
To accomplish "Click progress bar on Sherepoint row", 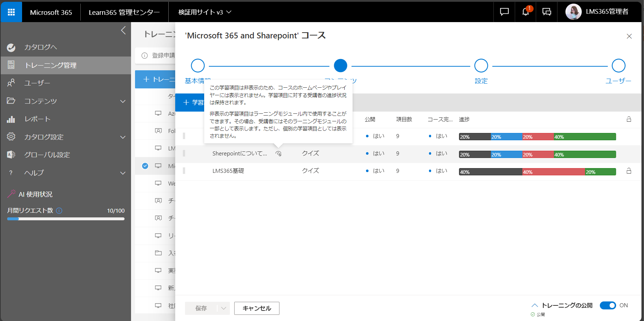I will tap(537, 155).
